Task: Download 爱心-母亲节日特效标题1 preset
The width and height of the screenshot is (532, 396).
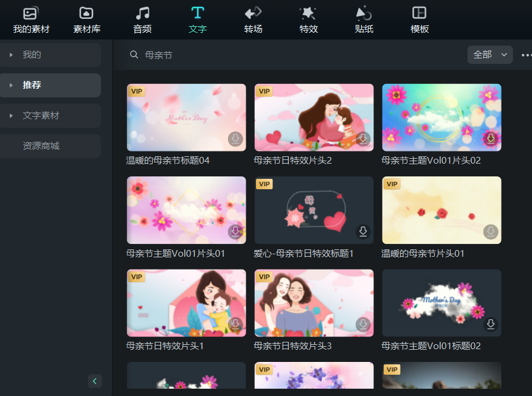Action: [363, 232]
